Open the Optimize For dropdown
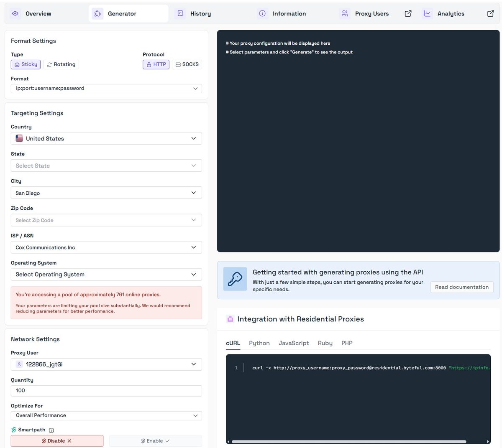Screen dimensions: 502x448 pyautogui.click(x=106, y=415)
